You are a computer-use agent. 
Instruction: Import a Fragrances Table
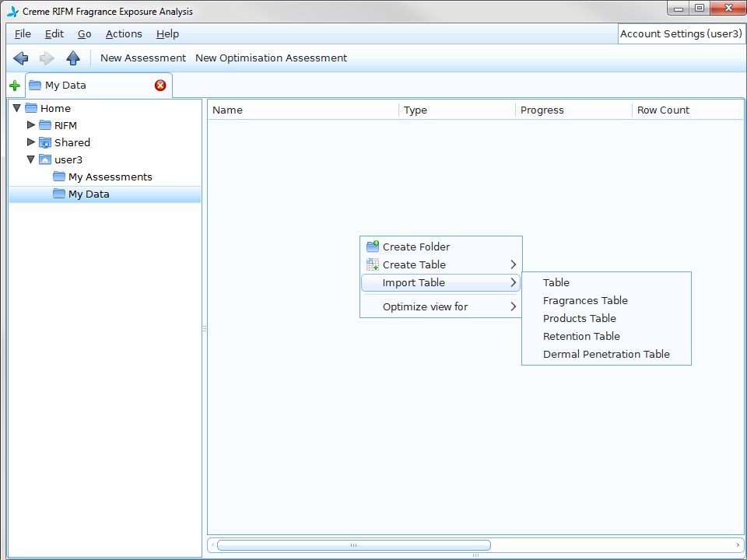[606, 300]
